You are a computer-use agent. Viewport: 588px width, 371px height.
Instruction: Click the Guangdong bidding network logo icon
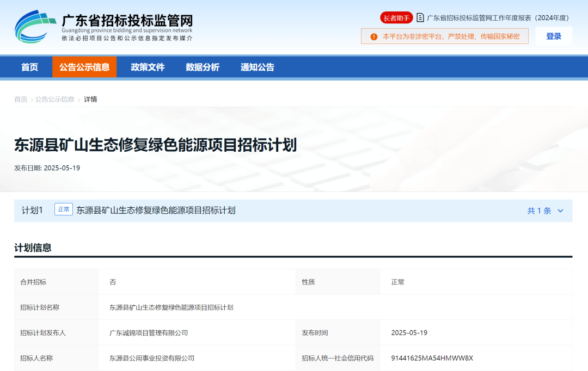click(x=35, y=27)
